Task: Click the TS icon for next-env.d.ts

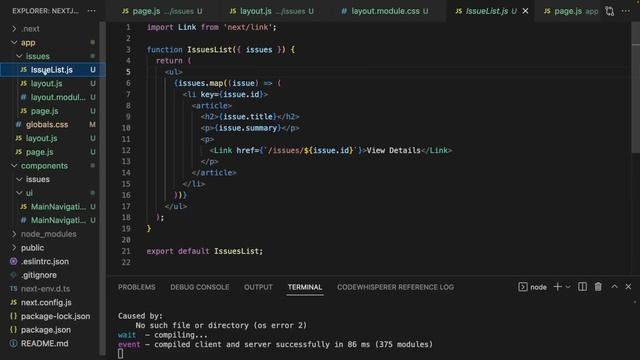Action: click(x=13, y=289)
